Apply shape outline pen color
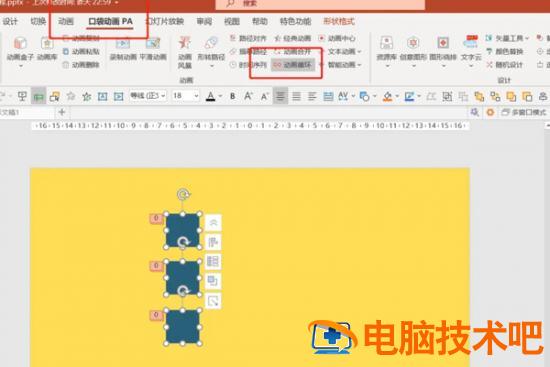Screen dimensions: 550x367 409,96
